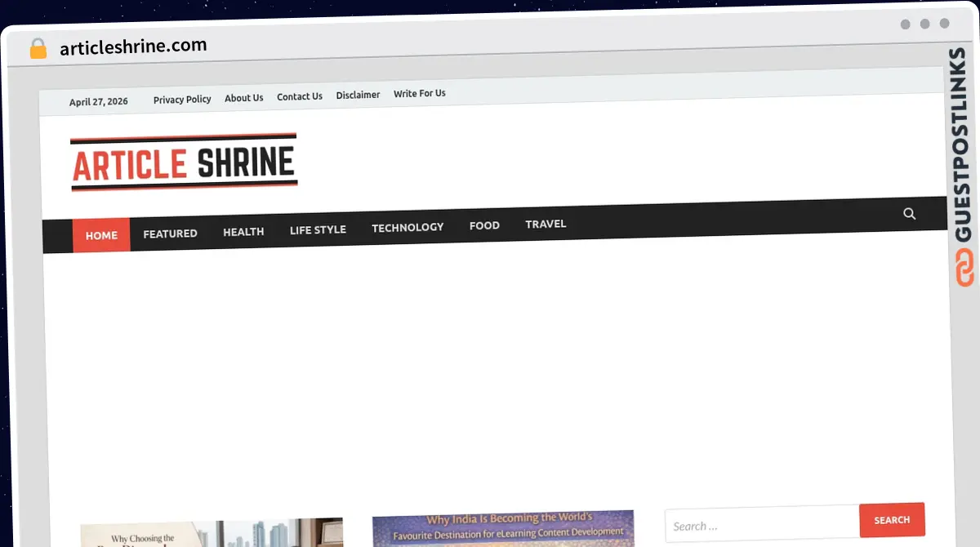This screenshot has height=547, width=980.
Task: Click the red SEARCH button
Action: pos(892,520)
